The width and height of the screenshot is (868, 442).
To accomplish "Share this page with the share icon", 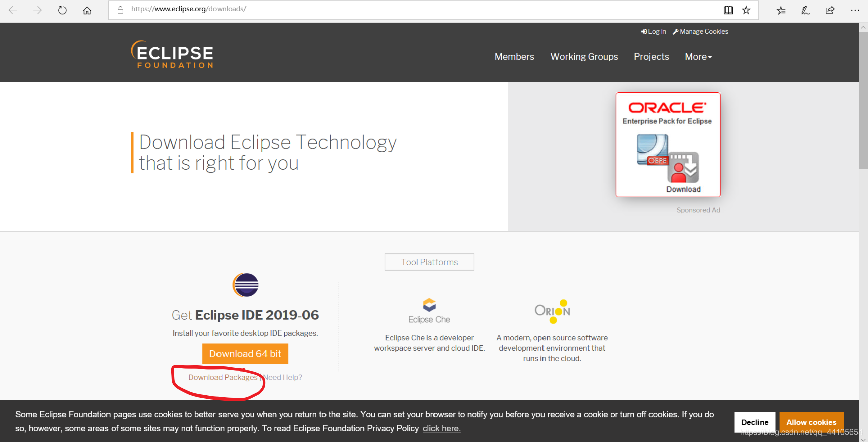I will (830, 10).
